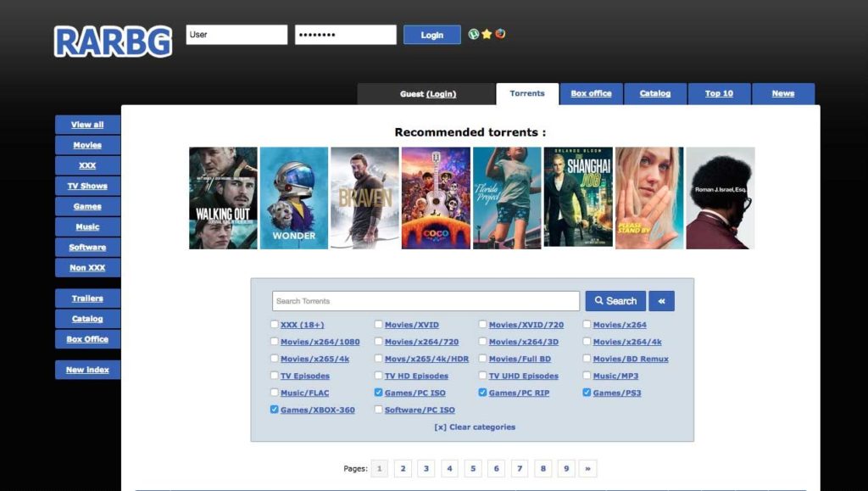
Task: Go to page 5 in the pagination
Action: (472, 467)
